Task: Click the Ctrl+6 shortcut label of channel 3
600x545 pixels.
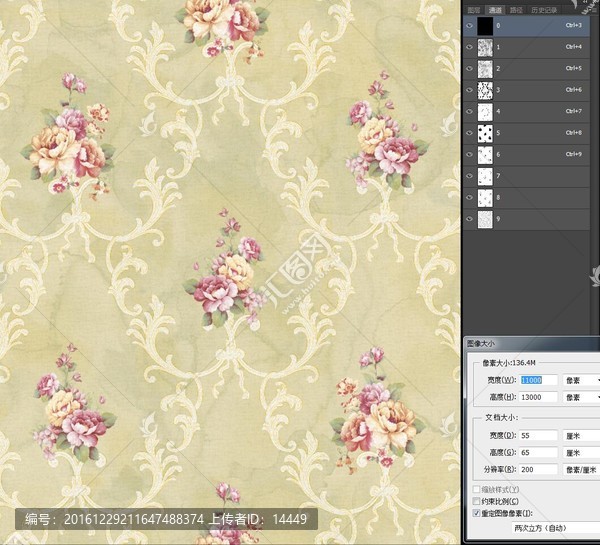Action: coord(573,90)
